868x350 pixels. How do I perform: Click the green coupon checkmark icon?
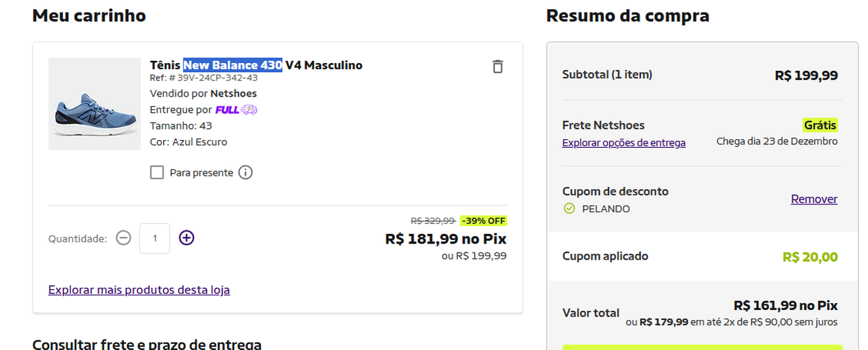(x=569, y=209)
